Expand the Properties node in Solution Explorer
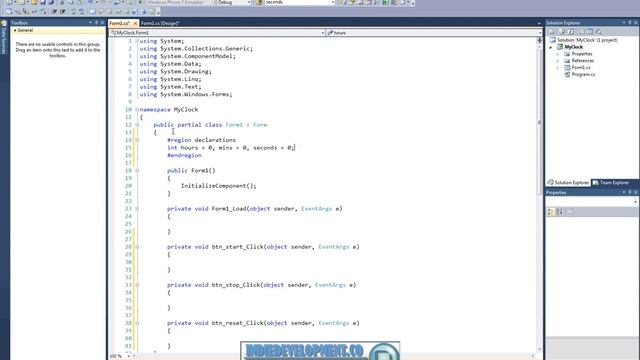 [558, 54]
